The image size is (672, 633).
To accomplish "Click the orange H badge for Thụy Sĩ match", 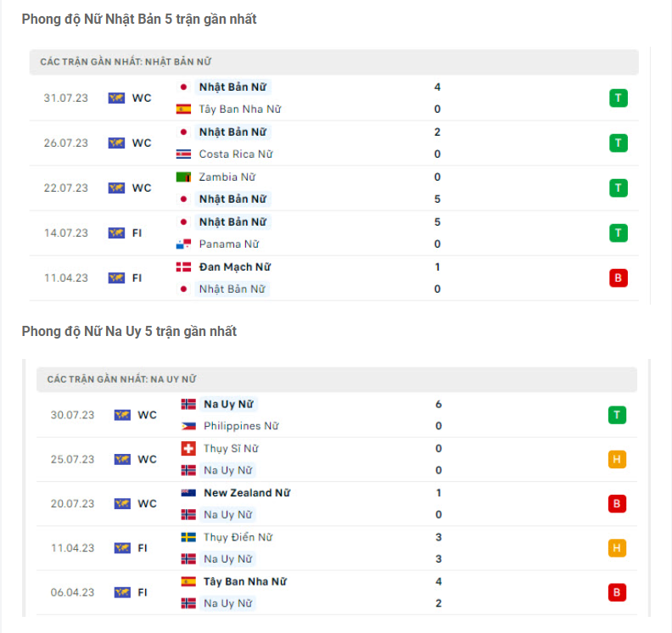I will pyautogui.click(x=617, y=460).
